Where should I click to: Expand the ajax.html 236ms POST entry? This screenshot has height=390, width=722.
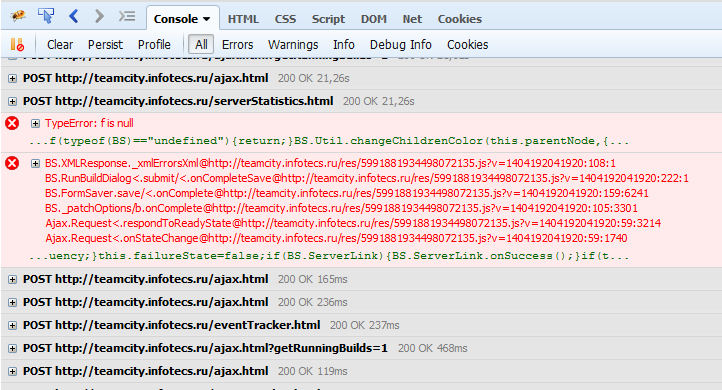pyautogui.click(x=12, y=303)
